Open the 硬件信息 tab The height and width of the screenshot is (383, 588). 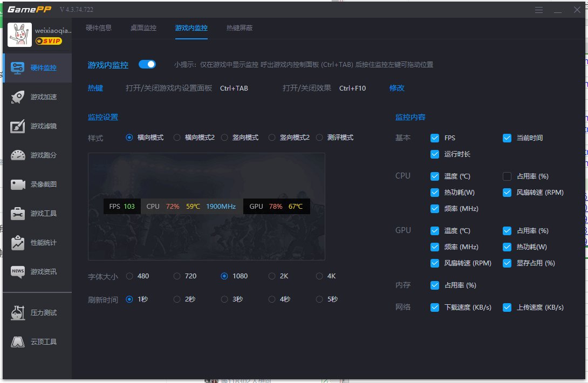pos(99,29)
